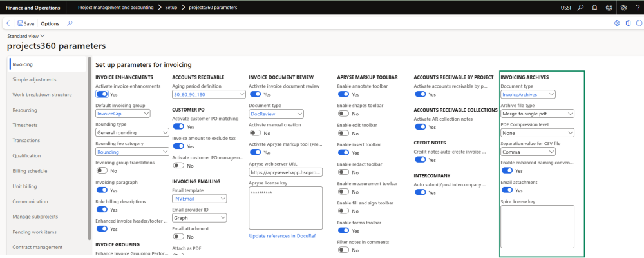
Task: Open the notifications bell
Action: click(594, 8)
